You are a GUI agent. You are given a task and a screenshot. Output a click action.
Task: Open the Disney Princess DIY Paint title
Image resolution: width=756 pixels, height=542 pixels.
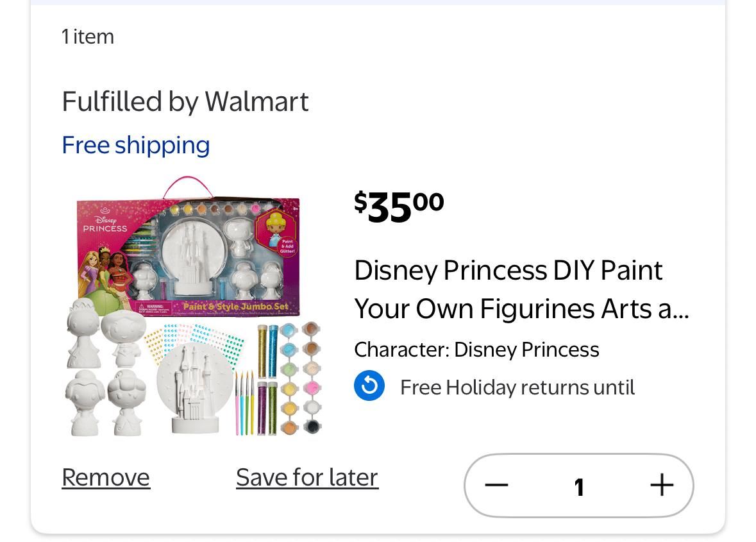(521, 289)
